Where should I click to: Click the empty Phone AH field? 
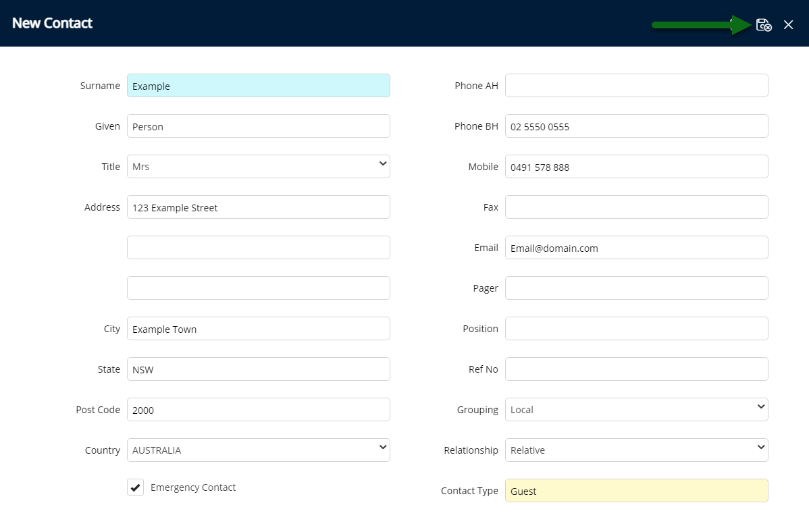(636, 86)
